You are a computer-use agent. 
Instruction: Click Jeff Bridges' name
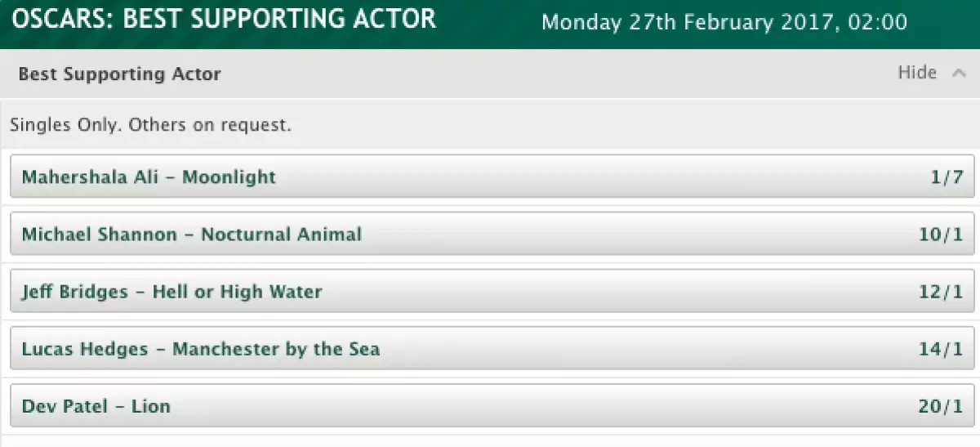[x=75, y=292]
